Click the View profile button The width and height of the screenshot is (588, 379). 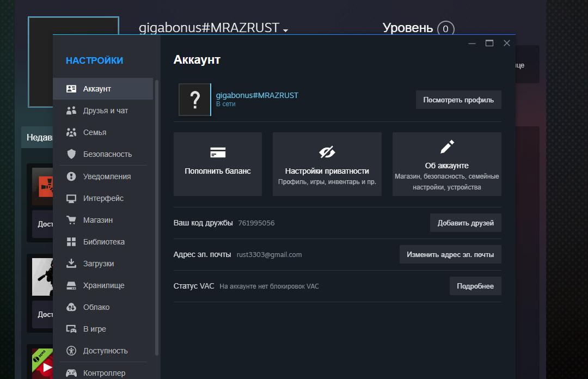point(458,100)
